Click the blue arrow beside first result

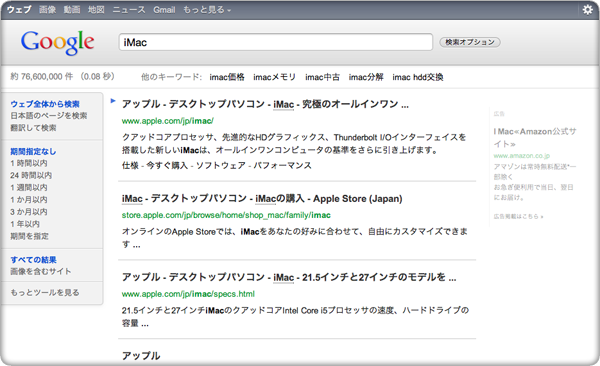click(x=113, y=101)
